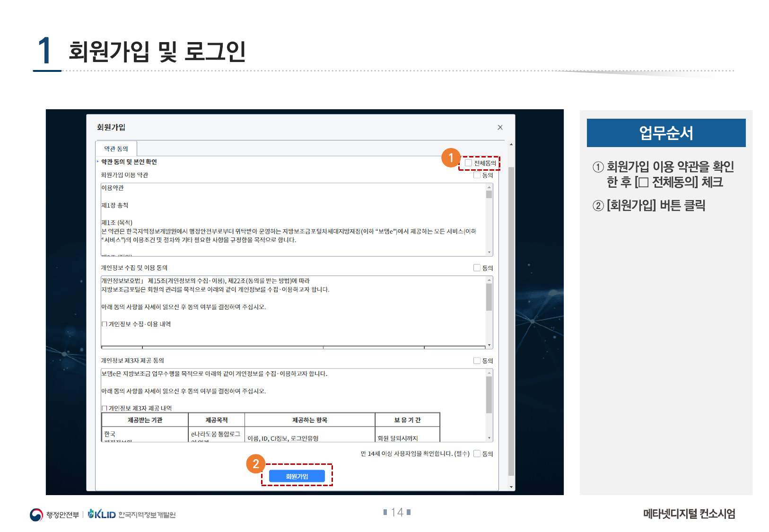The image size is (769, 532).
Task: Check the 전체동의 checkbox
Action: pos(468,163)
